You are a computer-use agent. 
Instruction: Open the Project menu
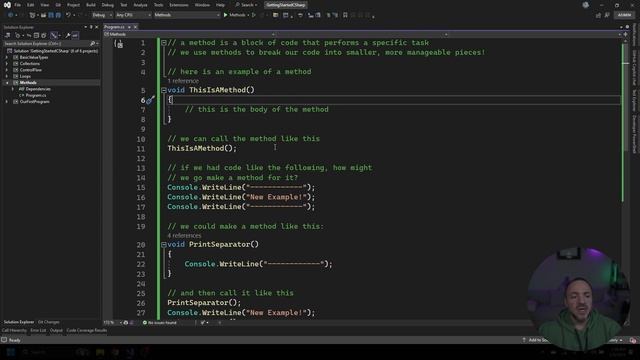[x=73, y=5]
